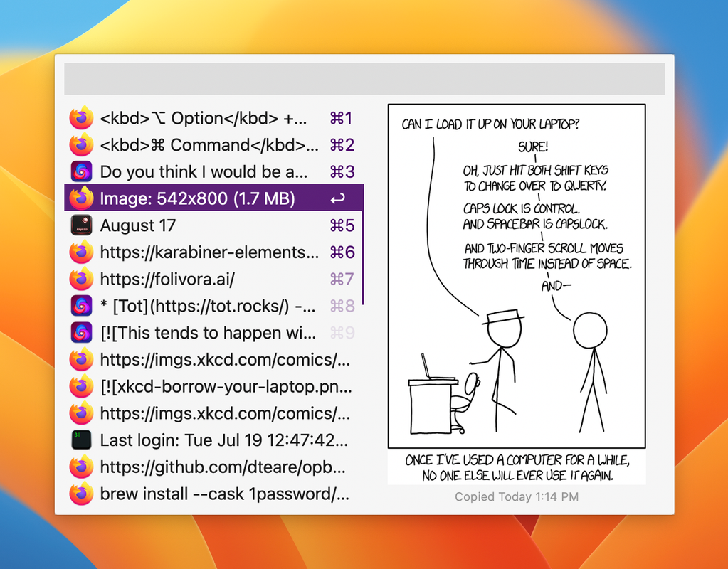Select the '* [Tot](https://tot.rocks/)' entry
This screenshot has width=728, height=569.
click(x=214, y=306)
